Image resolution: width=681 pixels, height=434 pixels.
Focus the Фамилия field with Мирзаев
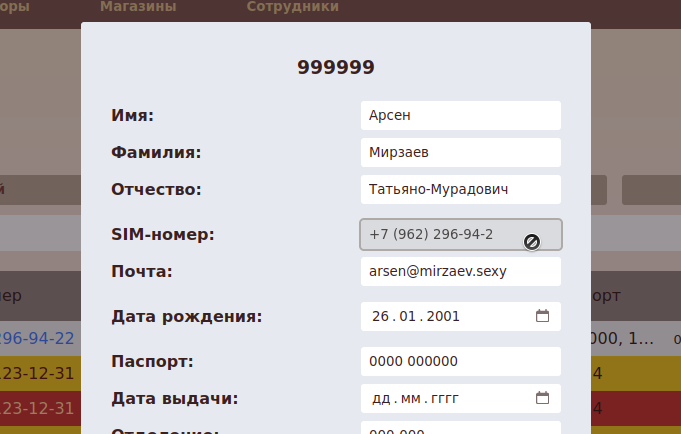tap(460, 152)
